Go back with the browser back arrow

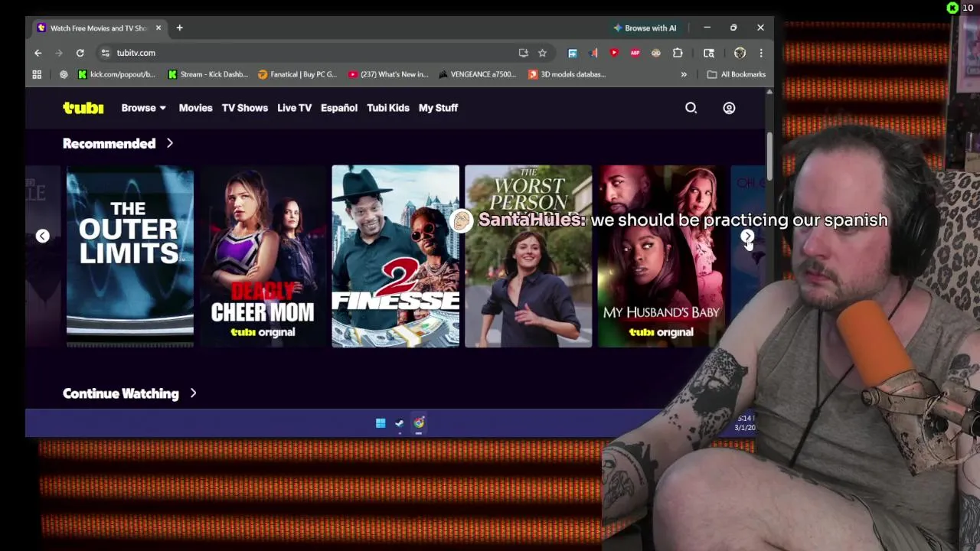point(38,53)
